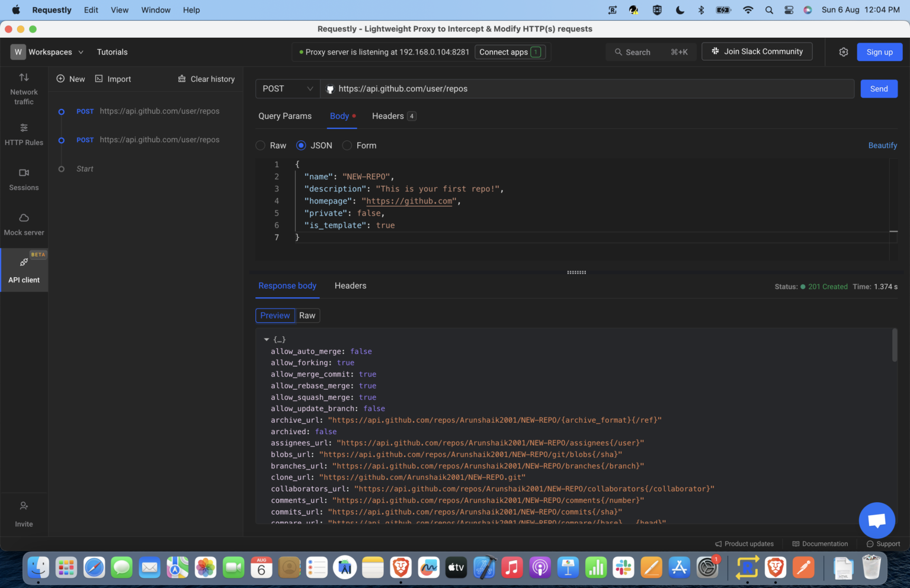Screen dimensions: 910x588
Task: Collapse the response JSON root node
Action: (x=267, y=339)
